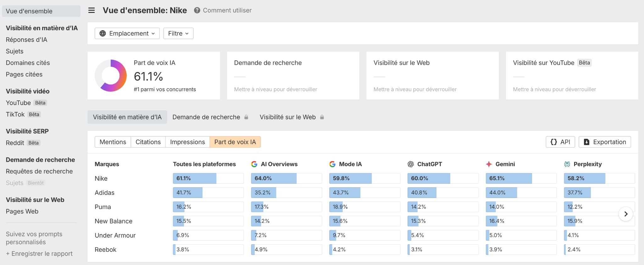The image size is (644, 265).
Task: Click the Part de voix IA donut chart
Action: click(x=111, y=76)
